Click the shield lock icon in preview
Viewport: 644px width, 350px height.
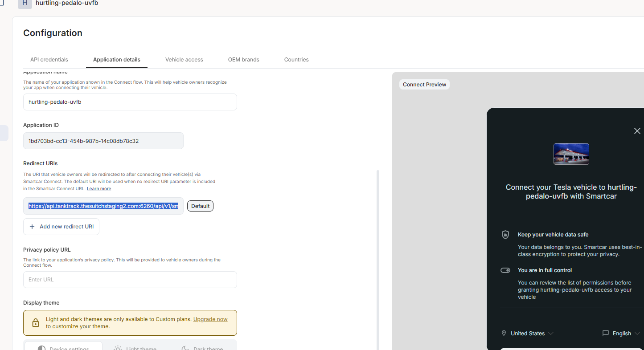[x=505, y=235]
